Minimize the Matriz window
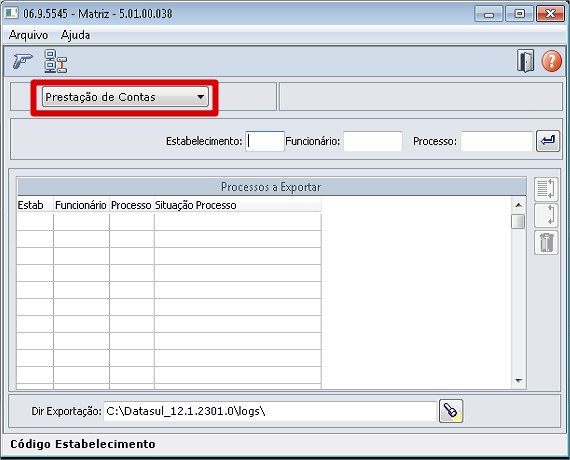This screenshot has width=570, height=460. pos(489,14)
